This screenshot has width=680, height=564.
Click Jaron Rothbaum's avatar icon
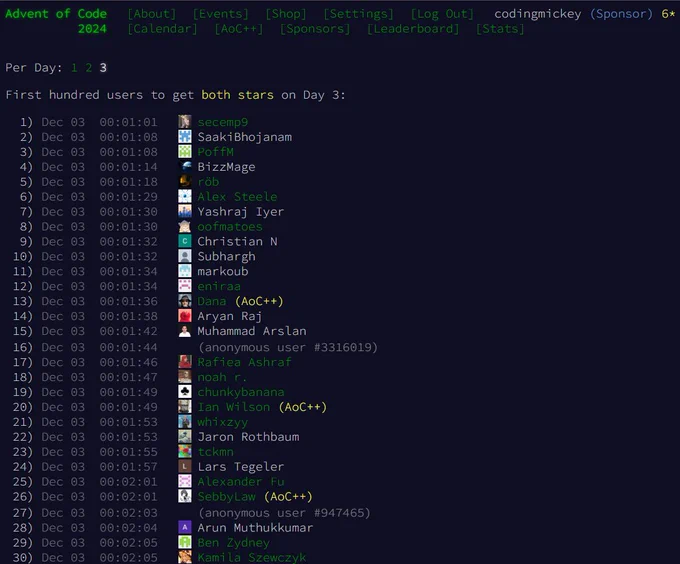185,437
